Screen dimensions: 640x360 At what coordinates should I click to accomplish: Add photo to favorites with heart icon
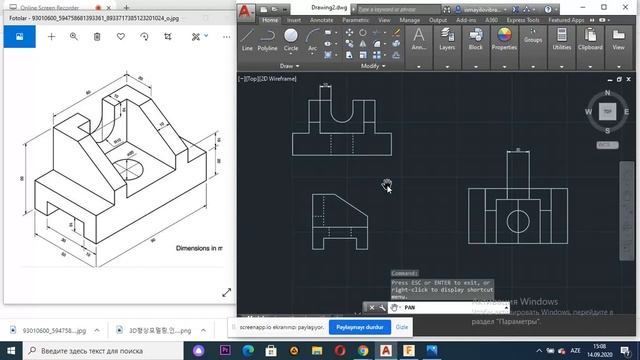click(x=121, y=37)
